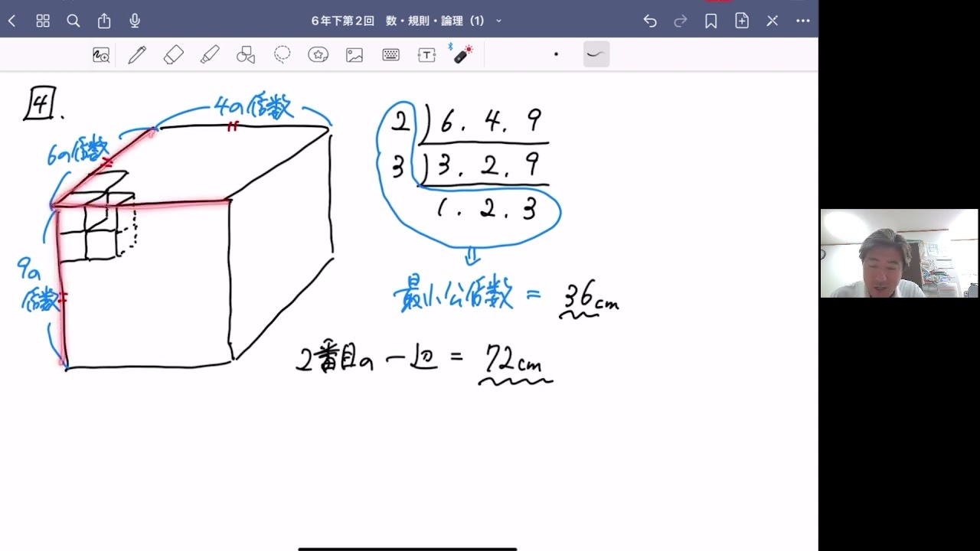
Task: Open Search in the document
Action: [73, 21]
